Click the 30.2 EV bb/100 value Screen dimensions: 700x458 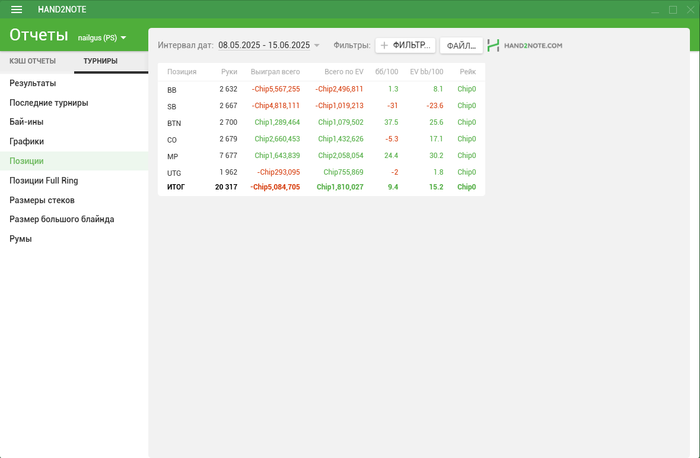(436, 155)
